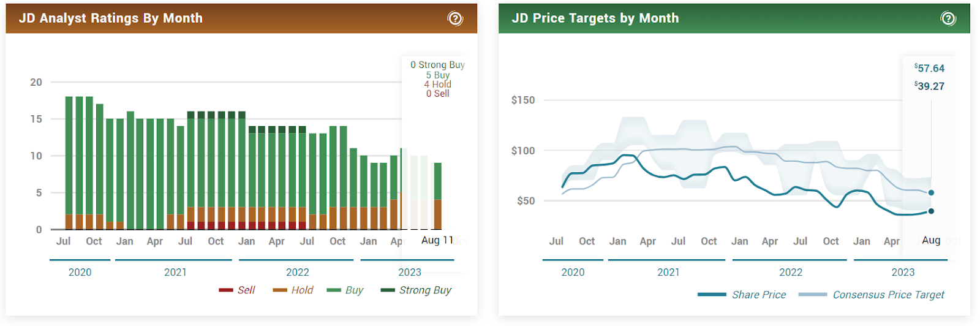Toggle Consensus Price Target series in legend
The image size is (980, 326).
coord(871,295)
